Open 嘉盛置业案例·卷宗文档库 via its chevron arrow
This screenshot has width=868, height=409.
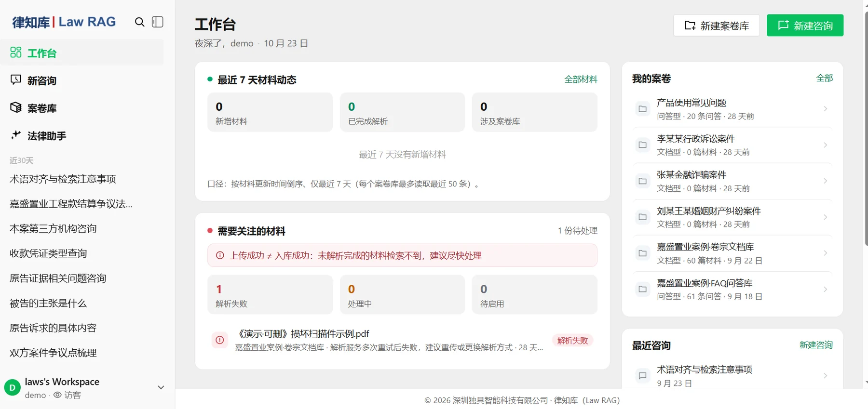click(826, 253)
